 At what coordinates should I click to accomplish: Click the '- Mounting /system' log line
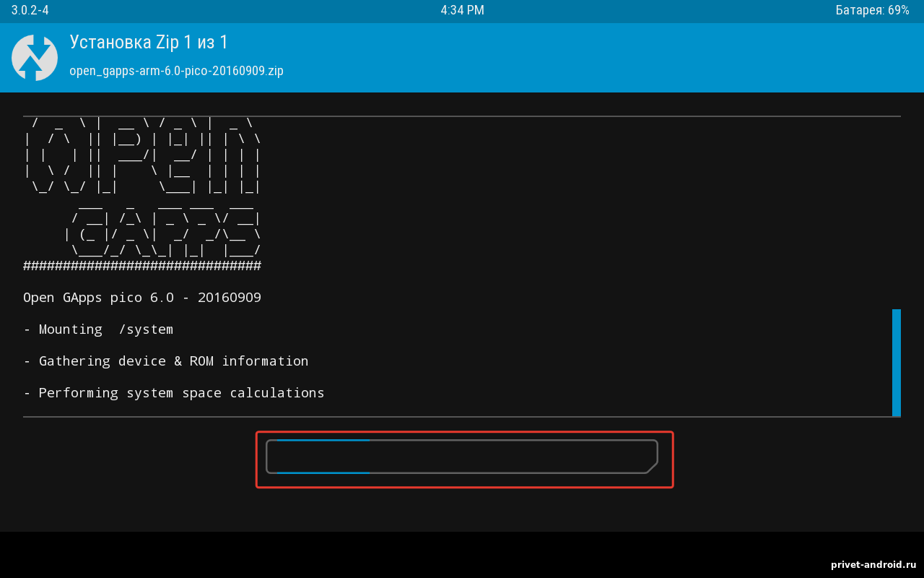(98, 329)
